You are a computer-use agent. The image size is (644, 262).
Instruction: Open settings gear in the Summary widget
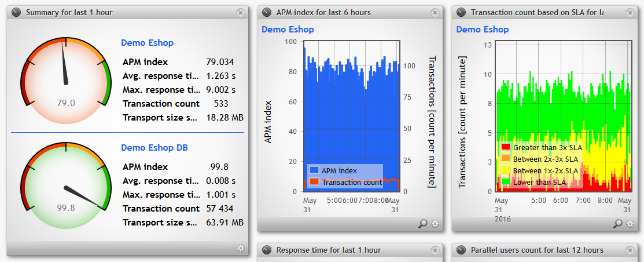(x=241, y=249)
